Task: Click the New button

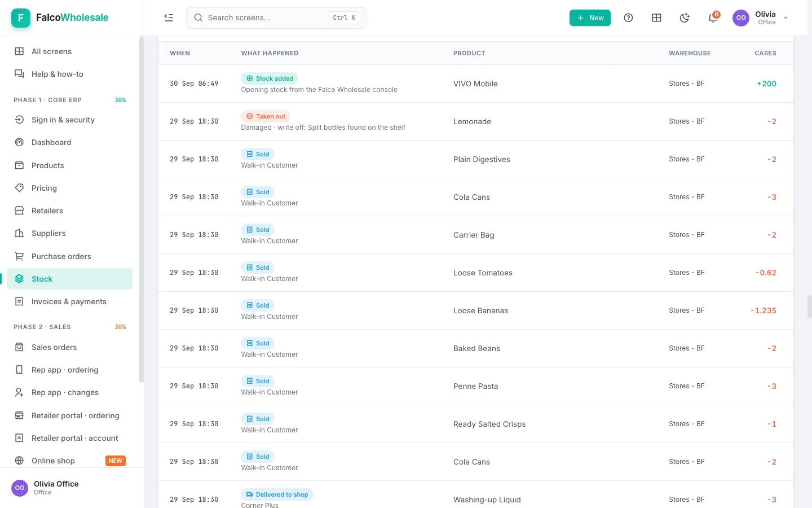Action: pyautogui.click(x=590, y=17)
